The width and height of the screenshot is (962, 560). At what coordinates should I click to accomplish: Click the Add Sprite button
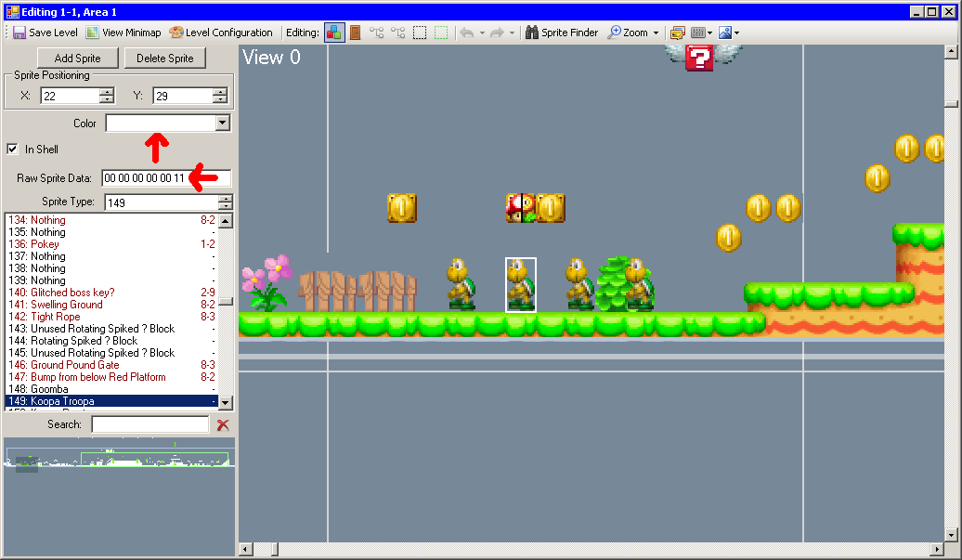point(77,58)
